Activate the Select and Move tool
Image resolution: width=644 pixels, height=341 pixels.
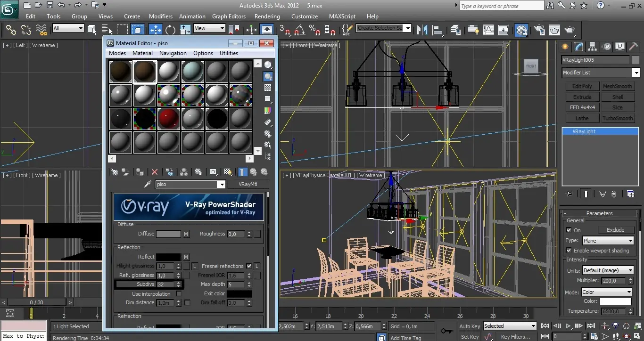pyautogui.click(x=155, y=30)
